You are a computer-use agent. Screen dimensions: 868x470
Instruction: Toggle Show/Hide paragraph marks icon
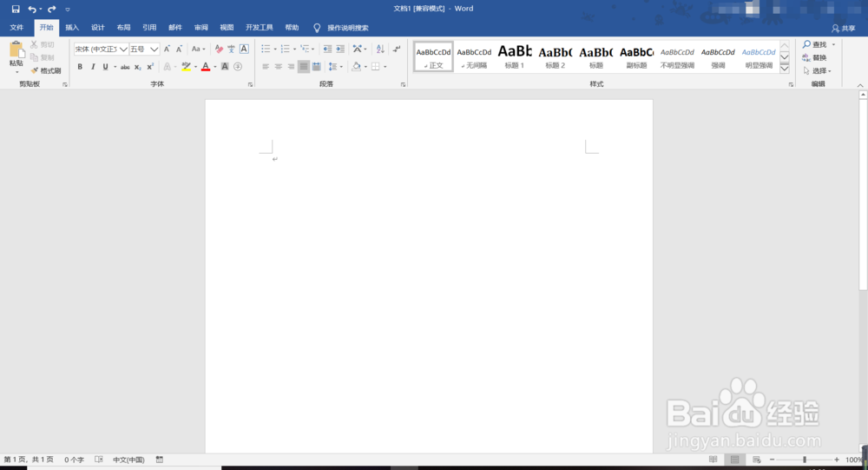(397, 50)
